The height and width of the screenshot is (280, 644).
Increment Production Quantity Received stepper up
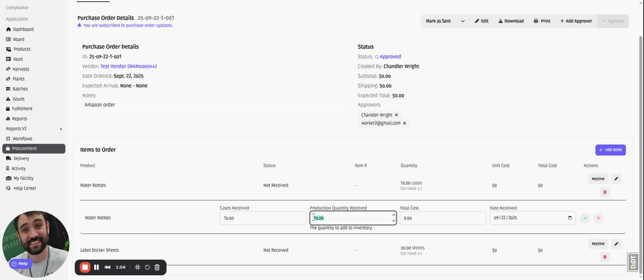(x=393, y=215)
